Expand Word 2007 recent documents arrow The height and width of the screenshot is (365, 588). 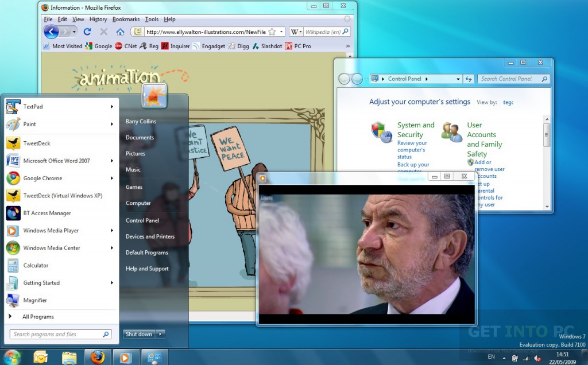(x=112, y=161)
